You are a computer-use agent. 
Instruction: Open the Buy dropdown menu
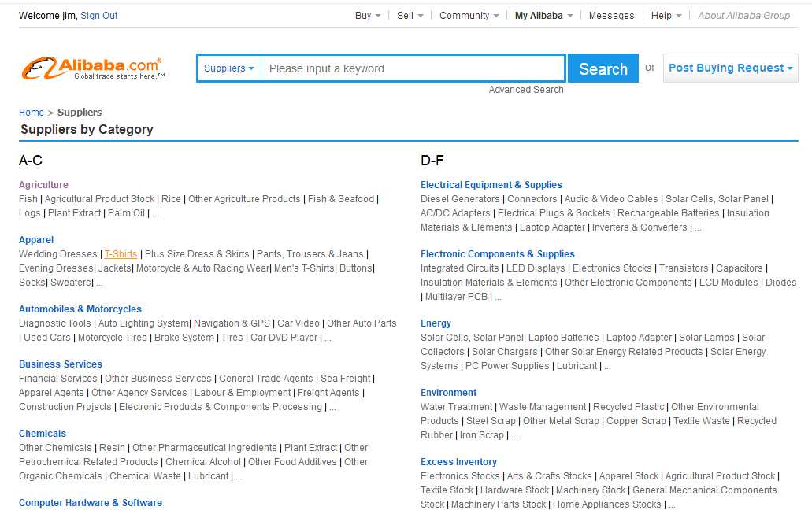pos(368,16)
